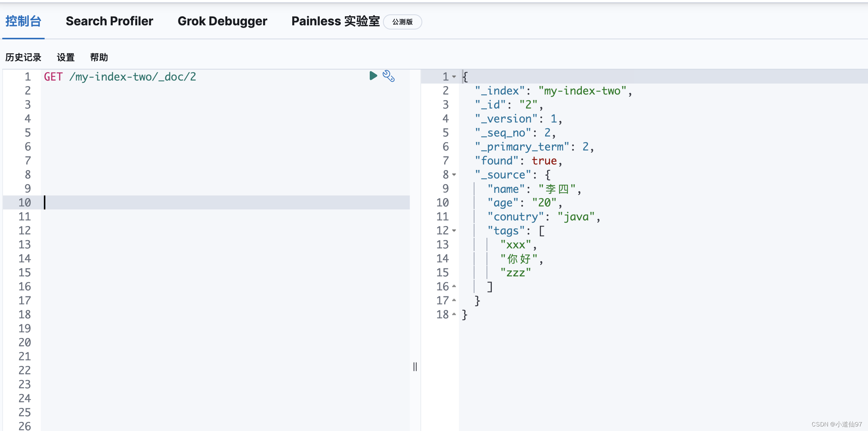
Task: Run the GET request with play icon
Action: point(373,76)
